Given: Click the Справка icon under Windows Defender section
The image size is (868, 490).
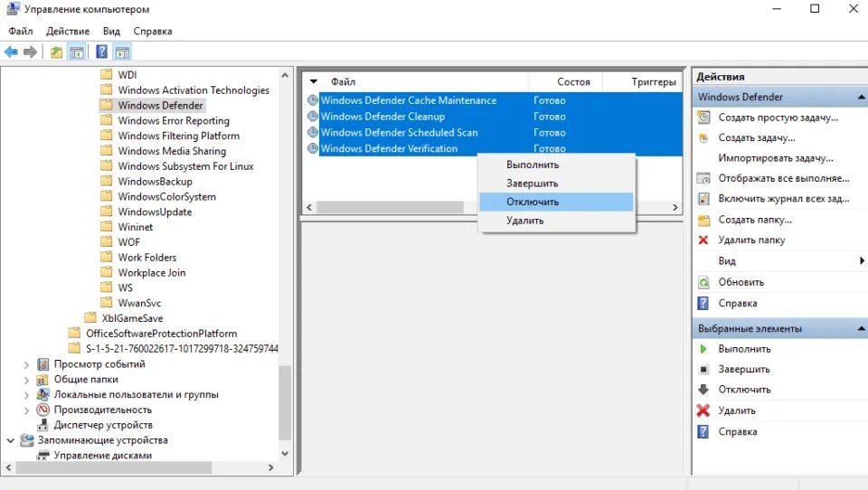Looking at the screenshot, I should point(703,304).
